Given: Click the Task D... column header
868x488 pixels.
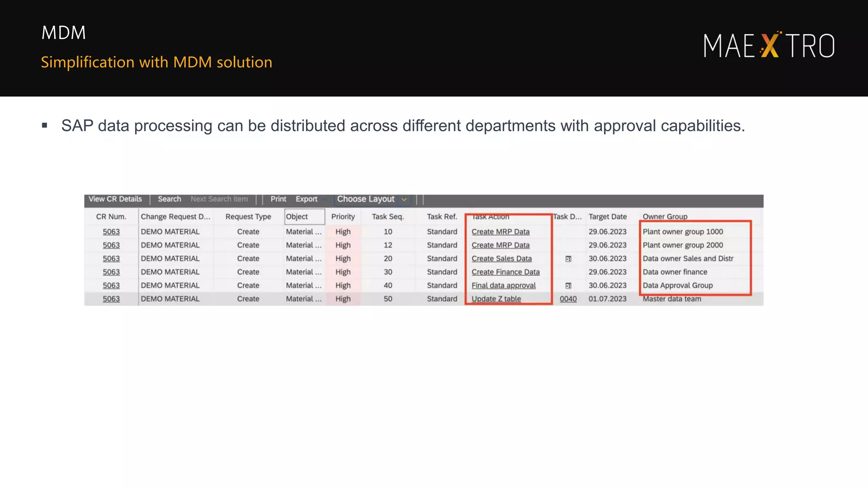Looking at the screenshot, I should (x=568, y=216).
